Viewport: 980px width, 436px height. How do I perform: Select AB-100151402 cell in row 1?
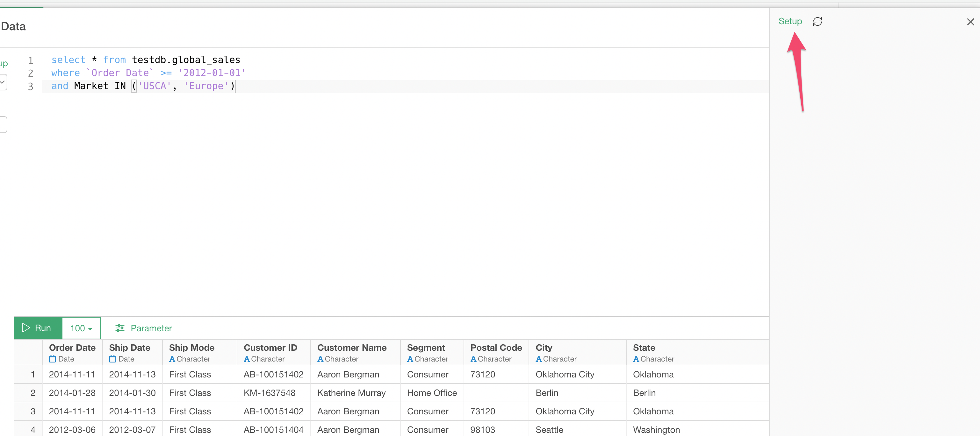click(274, 375)
